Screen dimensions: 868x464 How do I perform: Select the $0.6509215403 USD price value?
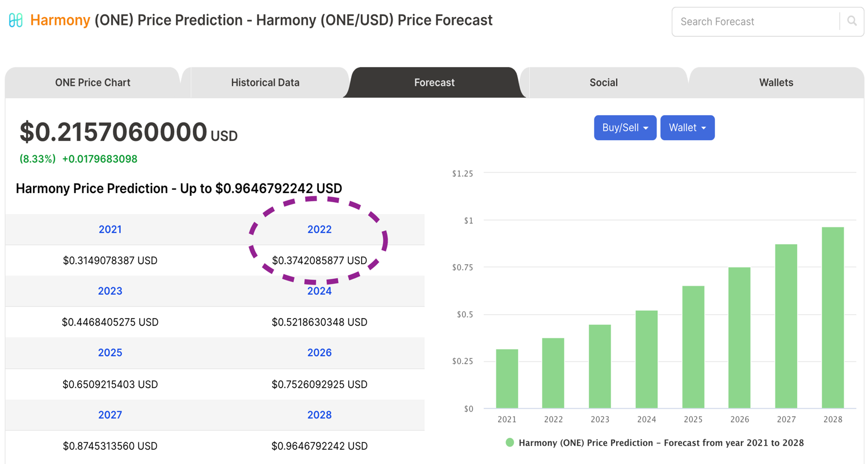110,384
